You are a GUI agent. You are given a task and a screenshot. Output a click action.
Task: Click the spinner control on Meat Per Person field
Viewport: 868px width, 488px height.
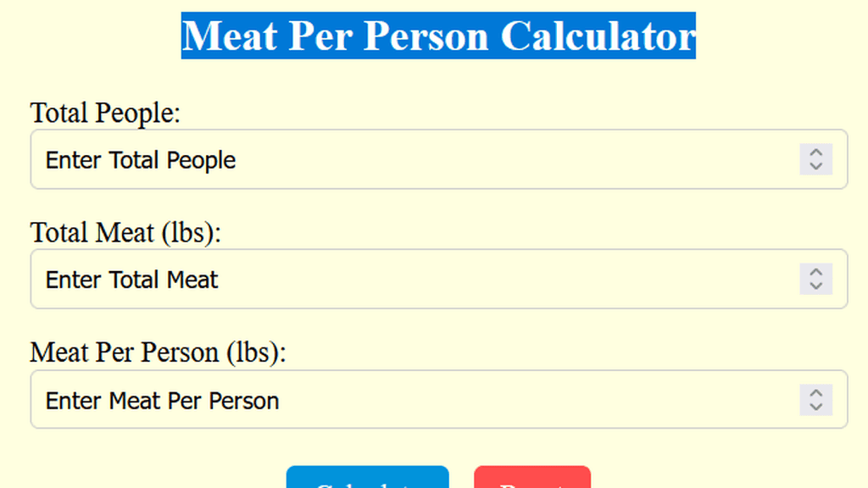(x=815, y=400)
